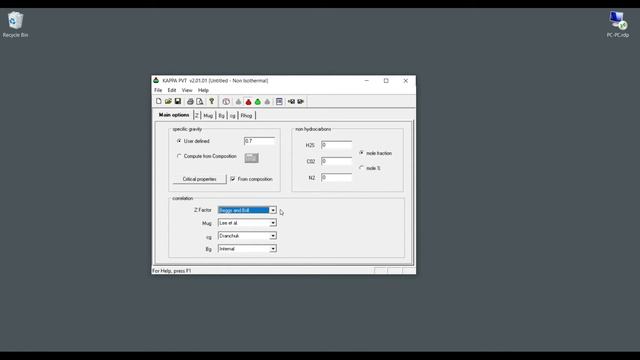
Task: Click the N2 input field
Action: (336, 178)
